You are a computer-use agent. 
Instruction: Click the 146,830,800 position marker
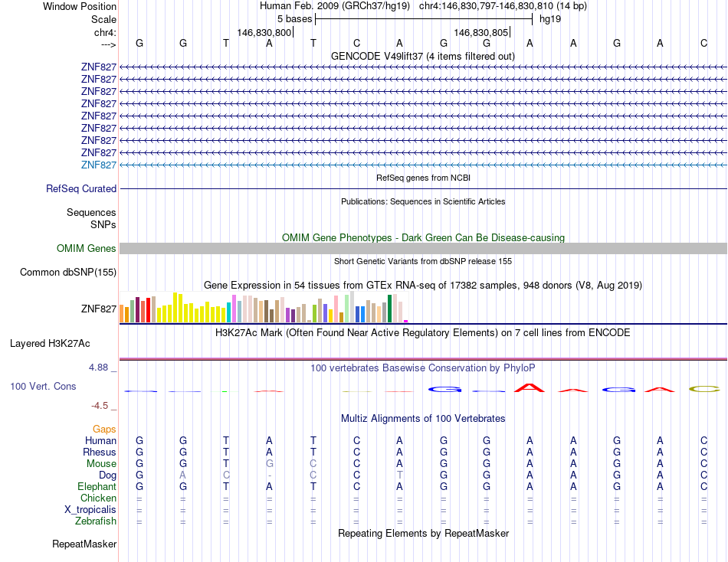pos(264,32)
